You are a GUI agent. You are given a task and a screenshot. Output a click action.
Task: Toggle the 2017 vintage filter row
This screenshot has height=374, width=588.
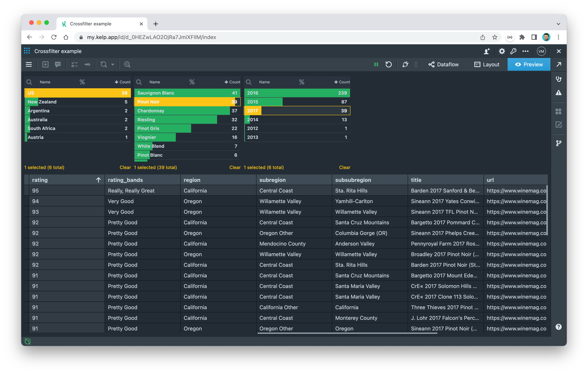click(x=297, y=111)
